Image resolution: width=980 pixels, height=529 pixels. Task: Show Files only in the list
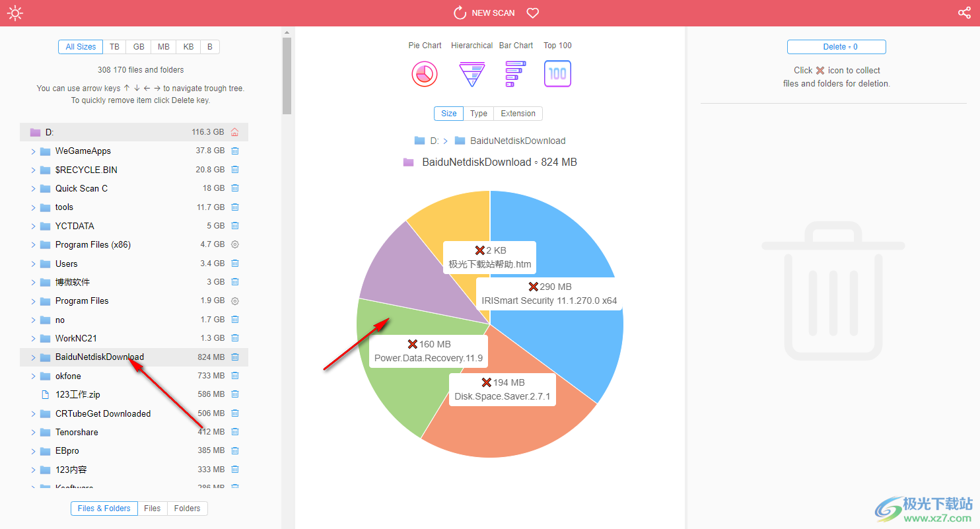tap(152, 509)
